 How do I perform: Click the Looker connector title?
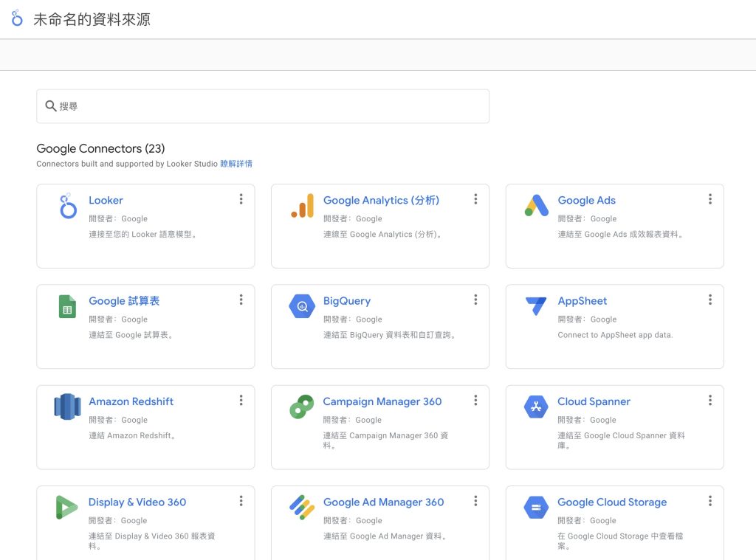(x=106, y=200)
